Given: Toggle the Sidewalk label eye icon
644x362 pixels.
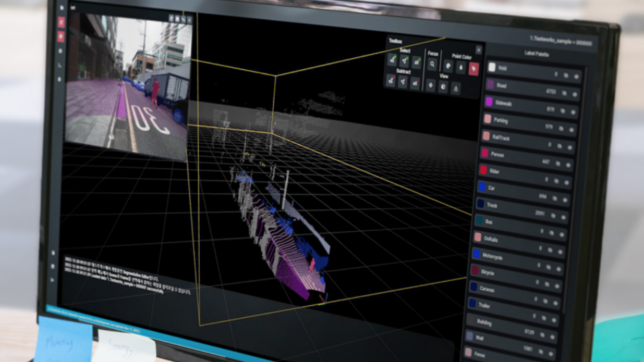Looking at the screenshot, I should tap(574, 111).
